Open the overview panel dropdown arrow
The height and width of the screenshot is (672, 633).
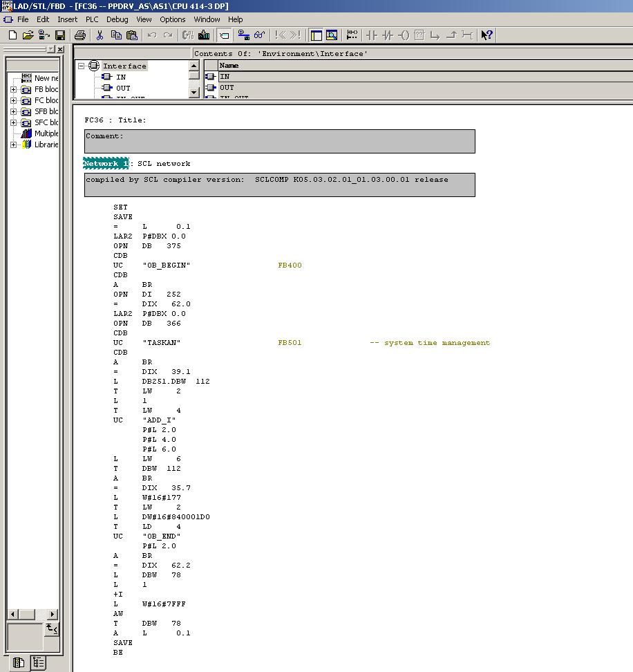pyautogui.click(x=51, y=49)
